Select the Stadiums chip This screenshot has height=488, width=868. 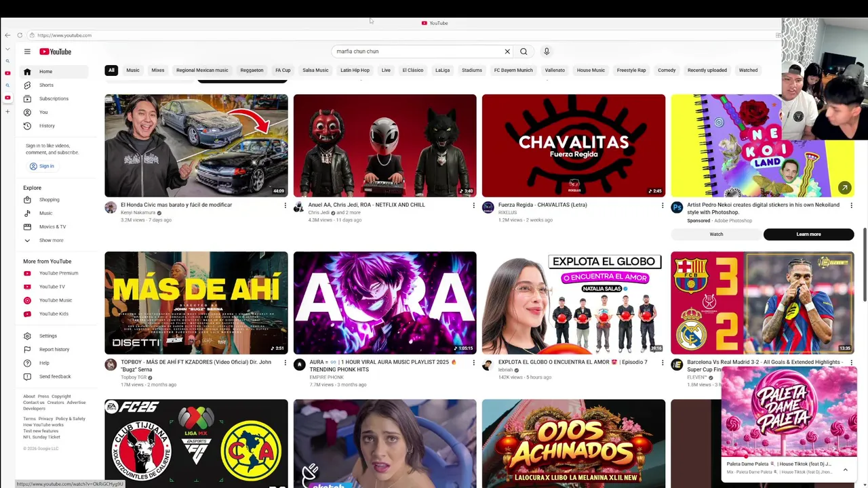472,70
